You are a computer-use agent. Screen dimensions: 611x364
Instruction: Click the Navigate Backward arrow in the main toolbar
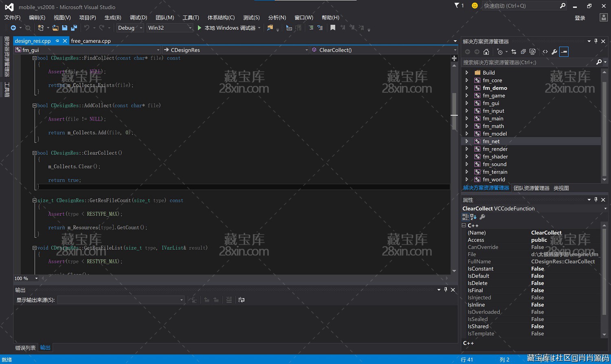tap(13, 28)
